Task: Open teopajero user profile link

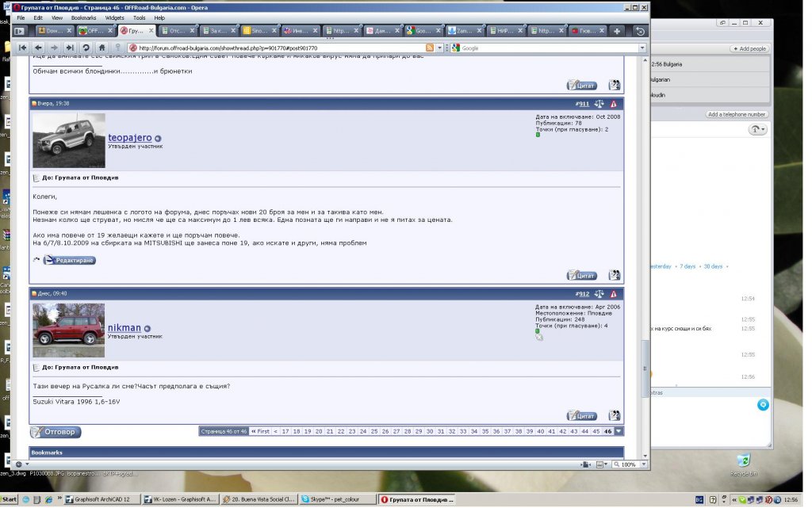Action: pos(129,138)
